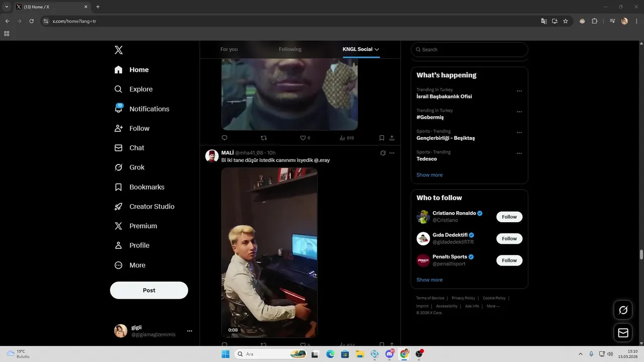
Task: Click Grok explain icon on MALİ post
Action: [383, 153]
